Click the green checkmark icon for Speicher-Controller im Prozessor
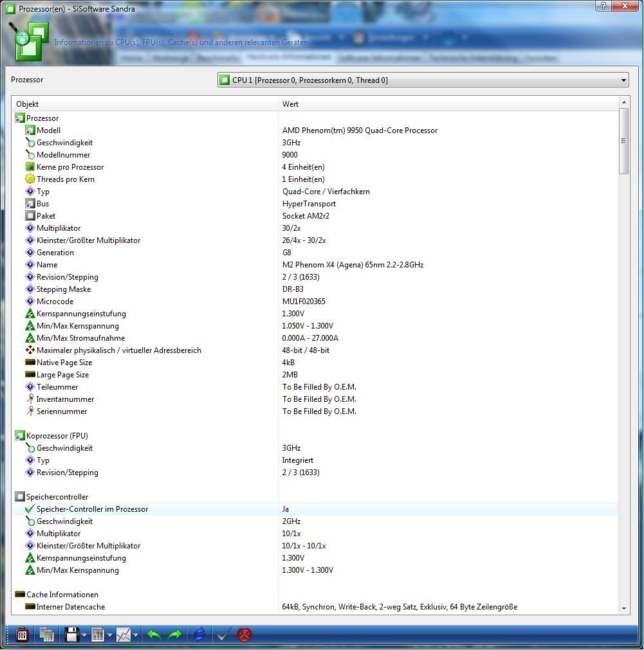The height and width of the screenshot is (650, 644). [x=30, y=509]
